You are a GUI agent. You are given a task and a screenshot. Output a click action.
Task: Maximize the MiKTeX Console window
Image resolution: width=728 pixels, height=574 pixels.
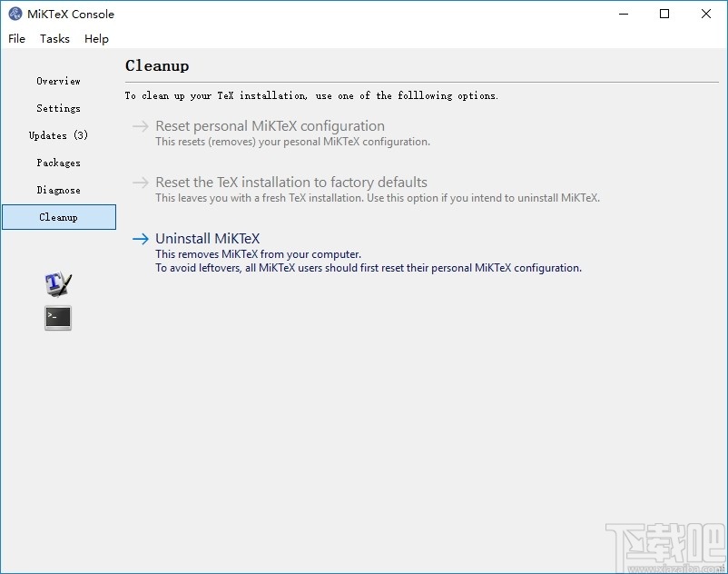(664, 14)
